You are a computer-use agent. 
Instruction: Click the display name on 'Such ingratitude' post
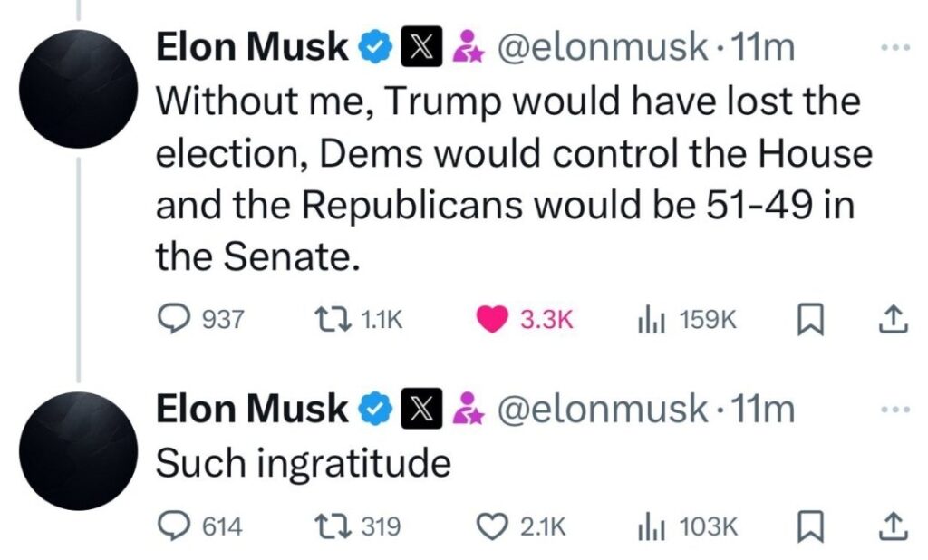coord(251,410)
